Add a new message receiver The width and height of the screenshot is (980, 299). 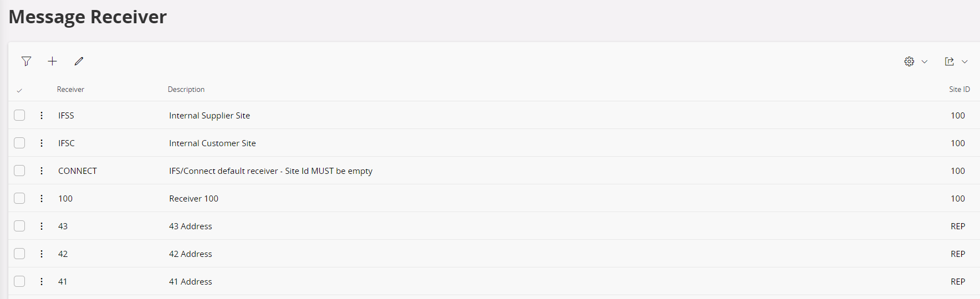[52, 61]
